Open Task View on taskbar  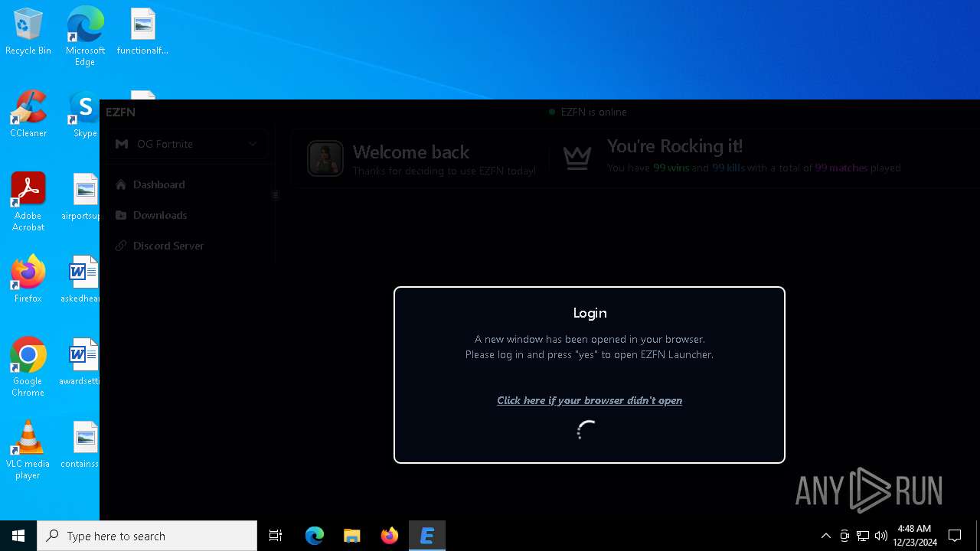pyautogui.click(x=276, y=536)
